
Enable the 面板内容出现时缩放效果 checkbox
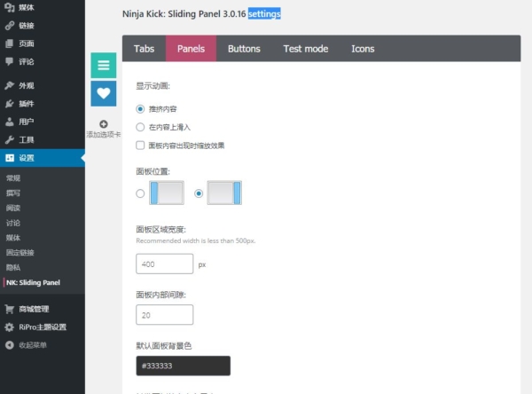(140, 146)
